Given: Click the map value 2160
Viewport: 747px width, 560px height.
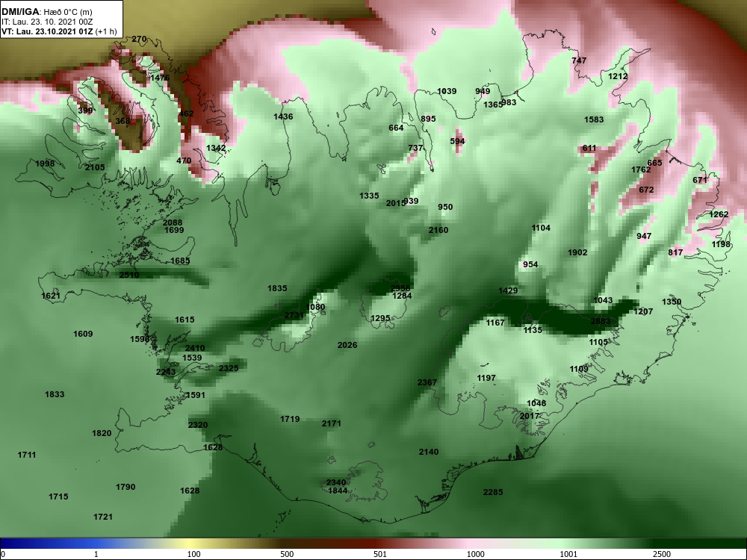Looking at the screenshot, I should [438, 230].
